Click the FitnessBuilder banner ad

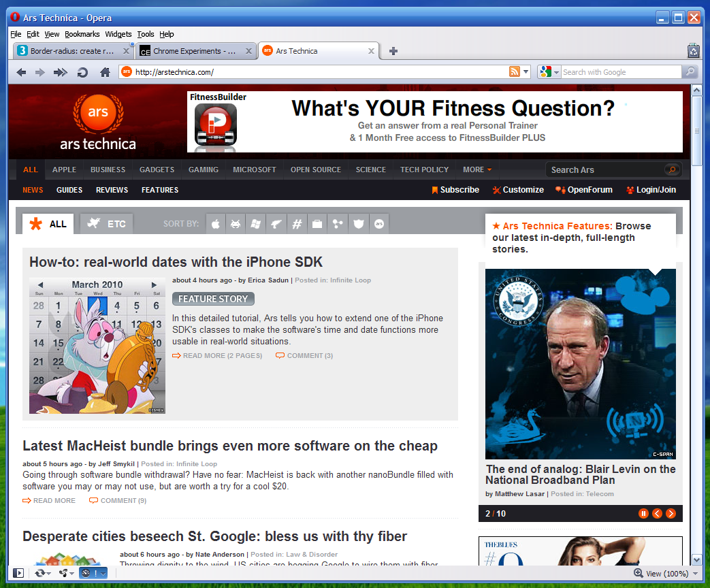click(435, 122)
